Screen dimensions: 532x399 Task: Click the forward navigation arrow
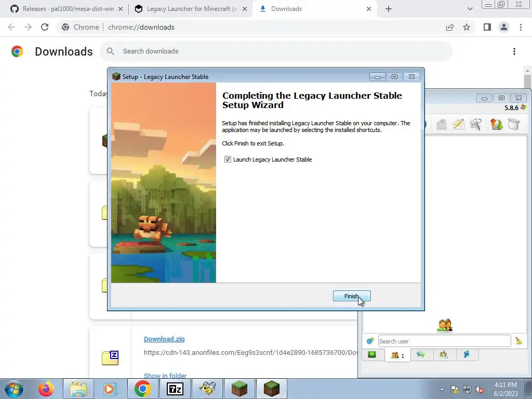[x=28, y=27]
